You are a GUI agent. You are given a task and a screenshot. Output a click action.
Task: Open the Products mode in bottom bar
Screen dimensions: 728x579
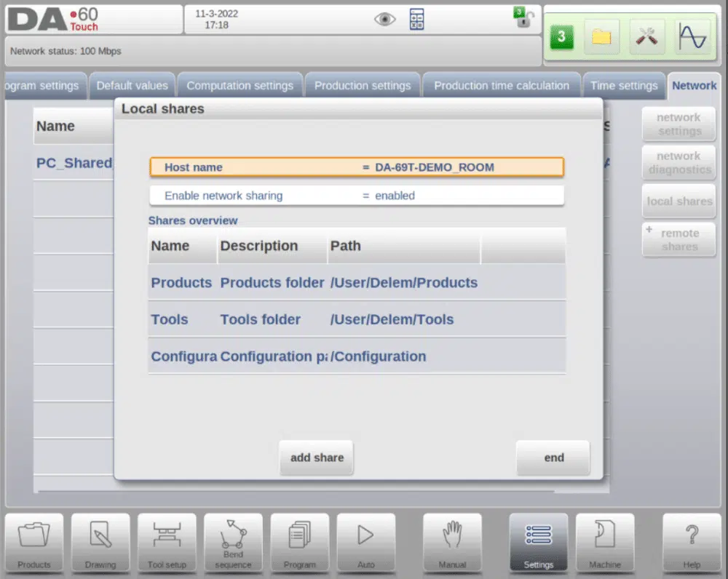coord(34,543)
